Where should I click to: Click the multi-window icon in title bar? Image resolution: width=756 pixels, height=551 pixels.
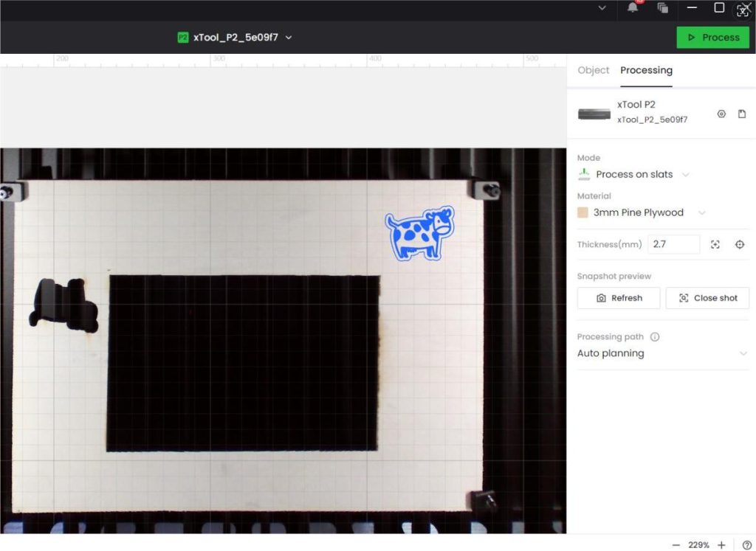663,7
